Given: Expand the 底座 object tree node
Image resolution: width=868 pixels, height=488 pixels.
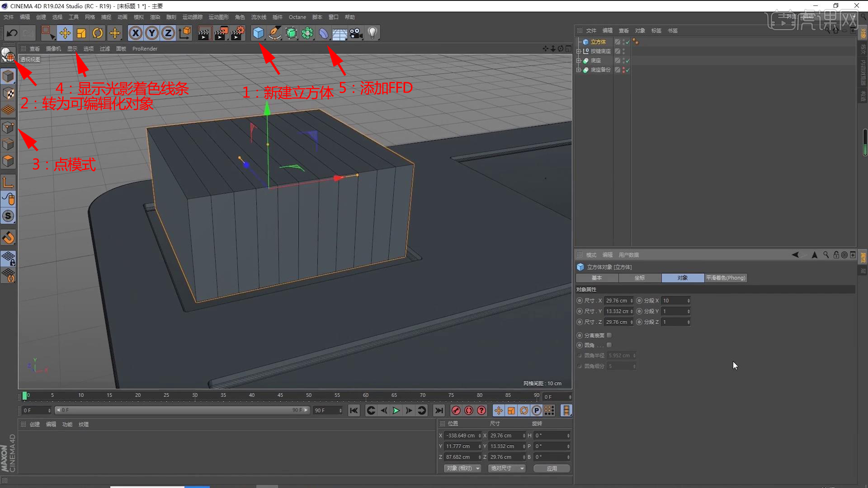Looking at the screenshot, I should tap(578, 61).
